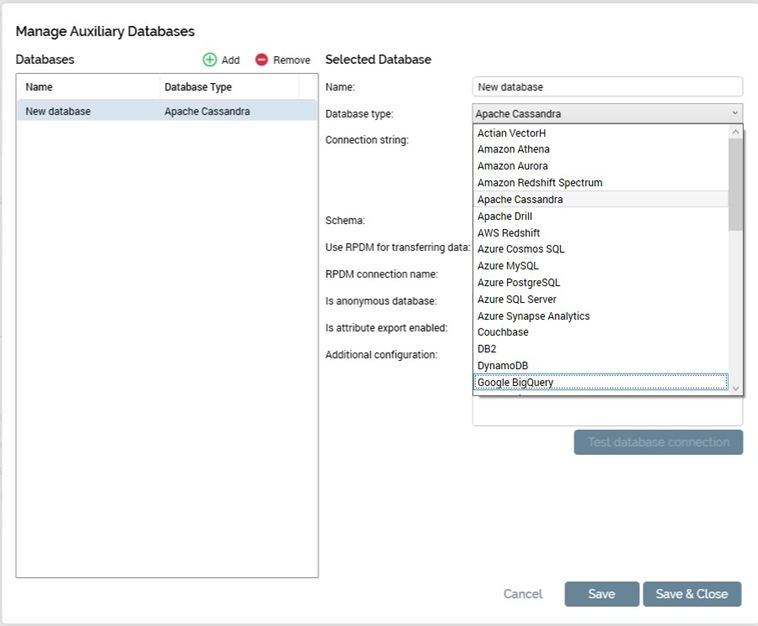The height and width of the screenshot is (626, 758).
Task: Choose Amazon Athena database type
Action: point(513,150)
